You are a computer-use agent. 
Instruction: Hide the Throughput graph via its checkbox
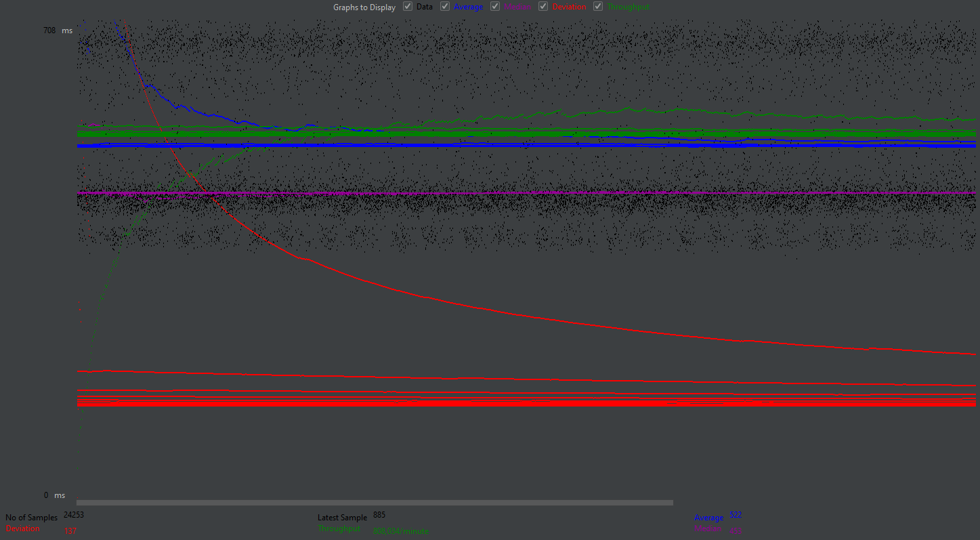598,7
